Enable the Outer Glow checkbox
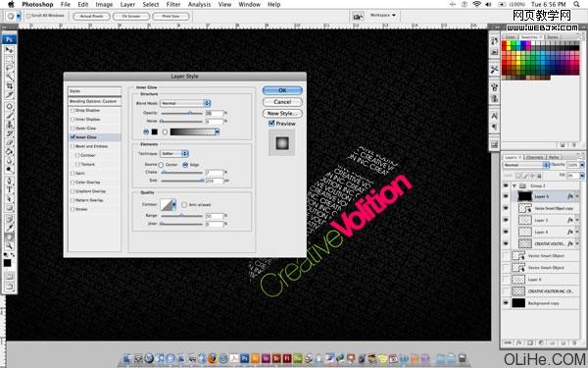Screen dimensions: 588x368 pos(73,129)
